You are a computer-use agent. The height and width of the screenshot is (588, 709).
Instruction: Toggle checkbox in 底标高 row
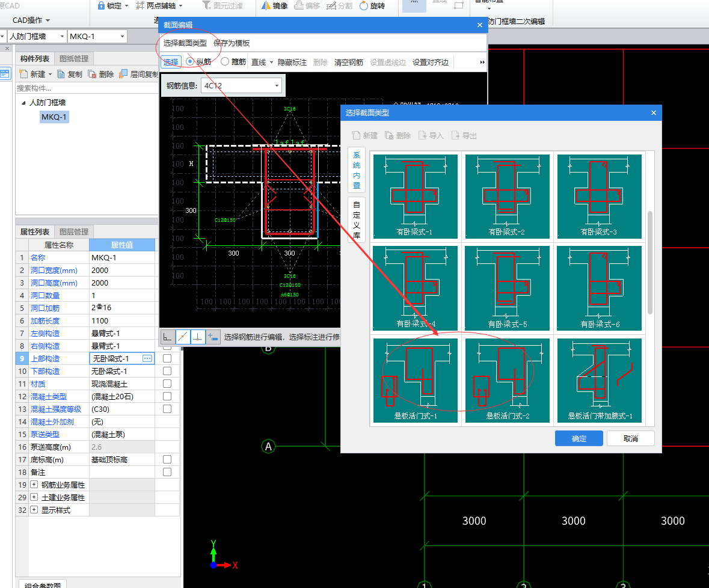point(167,459)
